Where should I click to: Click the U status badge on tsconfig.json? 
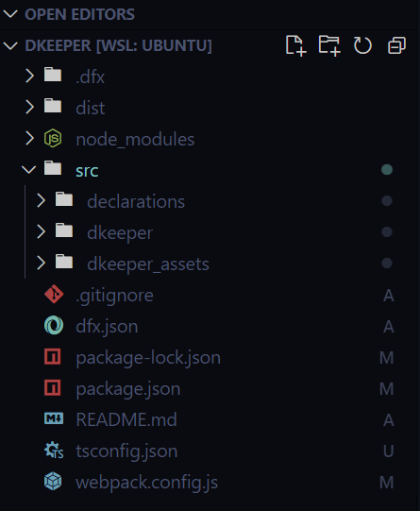pos(389,451)
